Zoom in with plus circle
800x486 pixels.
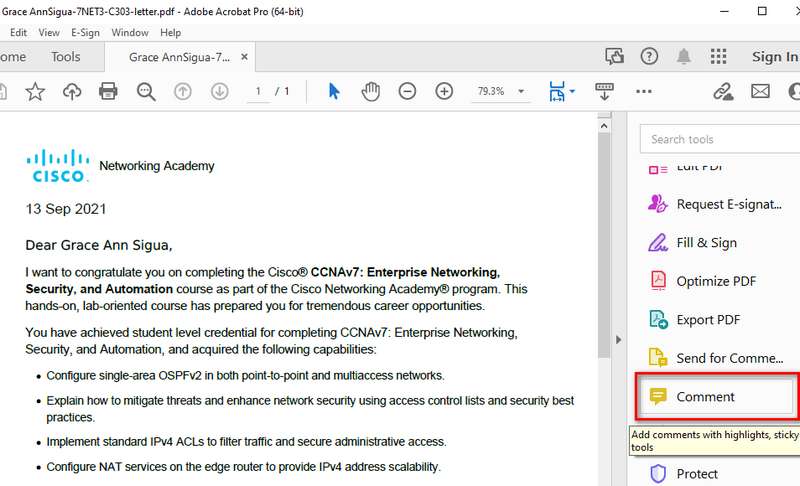click(444, 91)
